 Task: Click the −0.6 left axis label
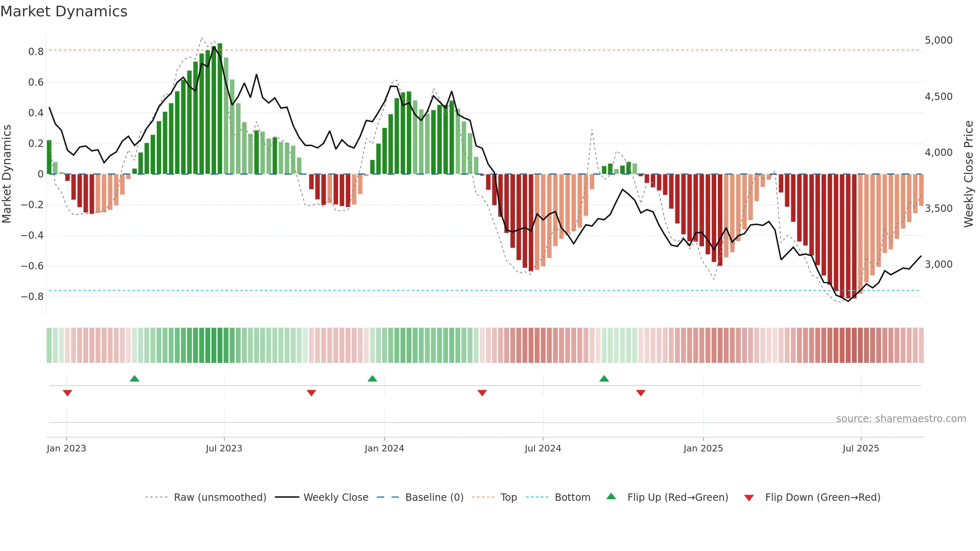[x=32, y=266]
